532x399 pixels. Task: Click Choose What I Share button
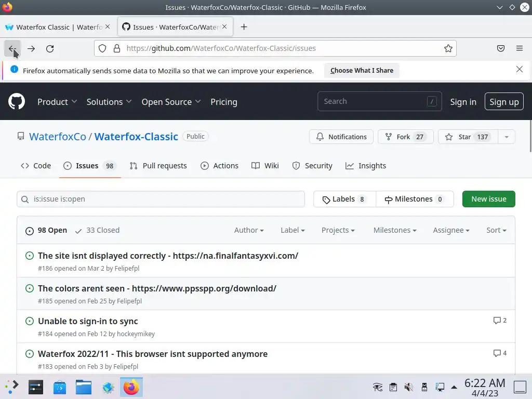(362, 71)
